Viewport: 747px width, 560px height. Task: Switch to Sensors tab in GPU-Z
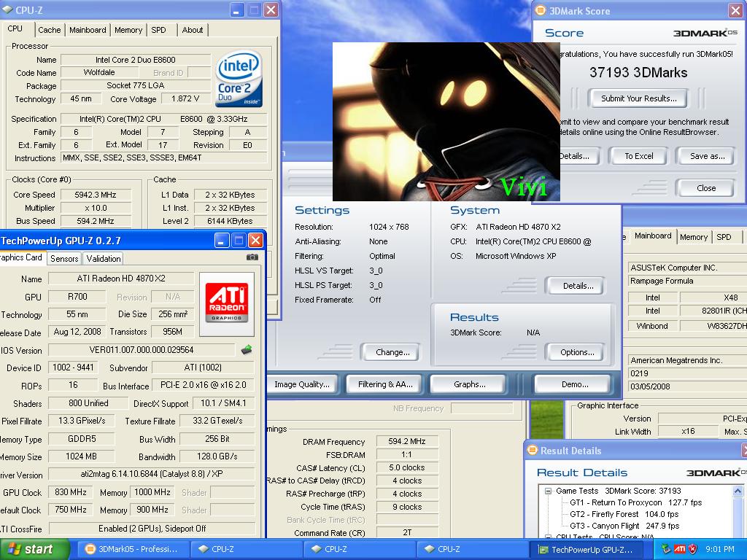64,259
